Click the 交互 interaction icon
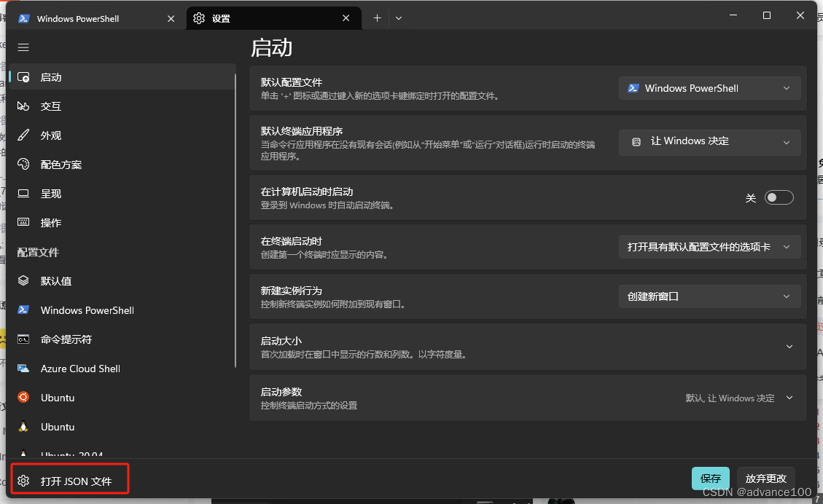Image resolution: width=823 pixels, height=504 pixels. (23, 106)
